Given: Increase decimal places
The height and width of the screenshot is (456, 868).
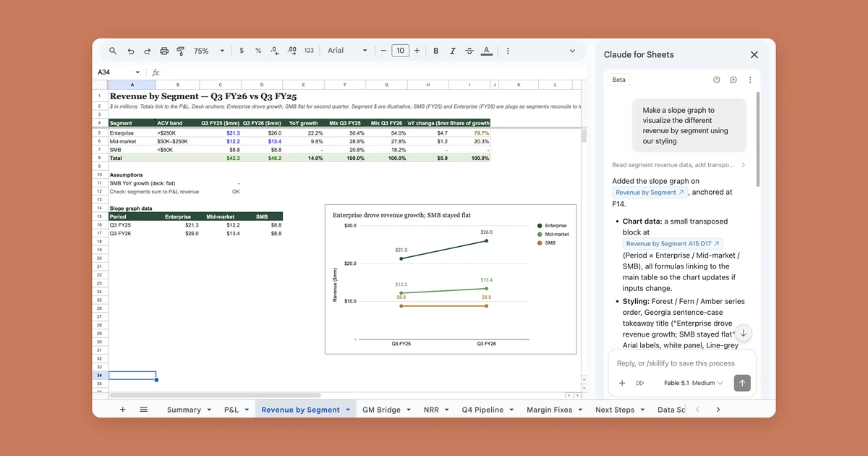Looking at the screenshot, I should [x=292, y=51].
